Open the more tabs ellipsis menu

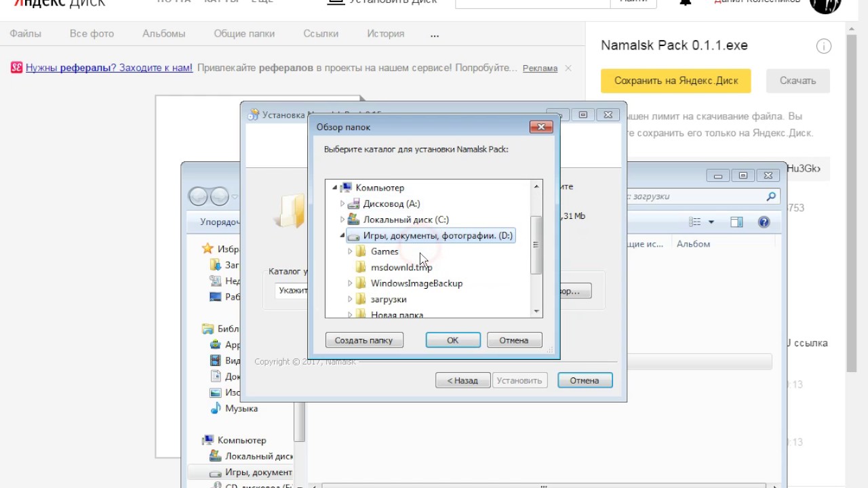click(435, 34)
